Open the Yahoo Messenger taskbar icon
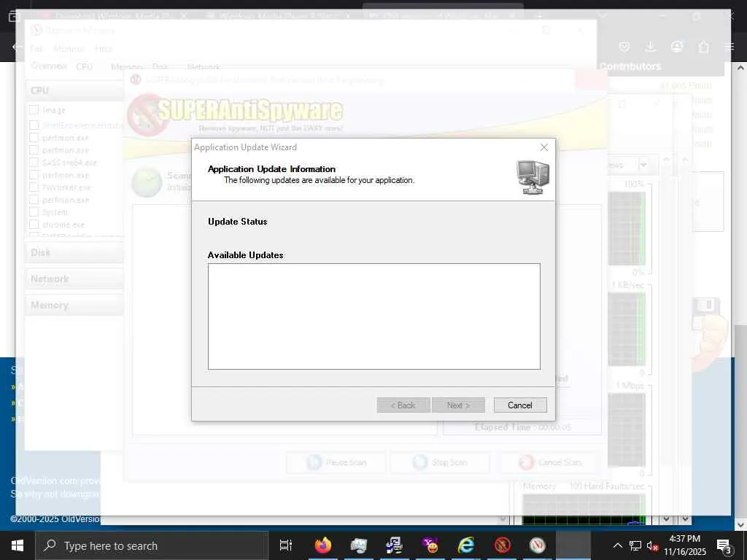 tap(430, 545)
